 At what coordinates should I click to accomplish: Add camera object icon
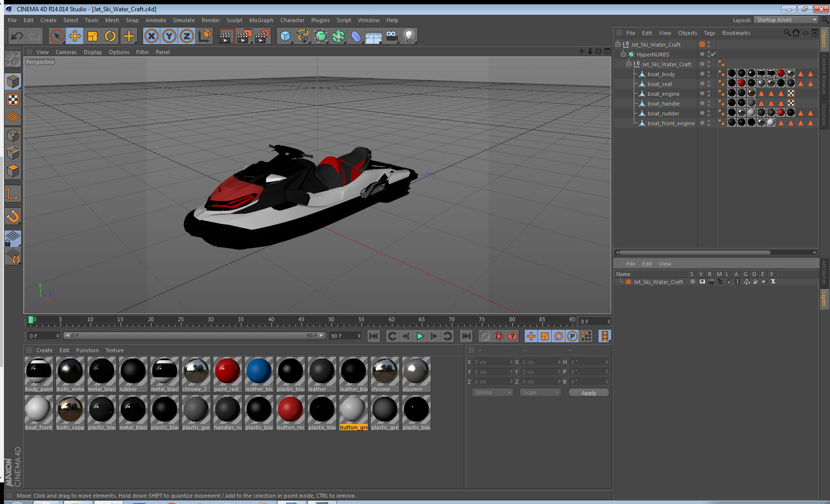click(x=391, y=36)
